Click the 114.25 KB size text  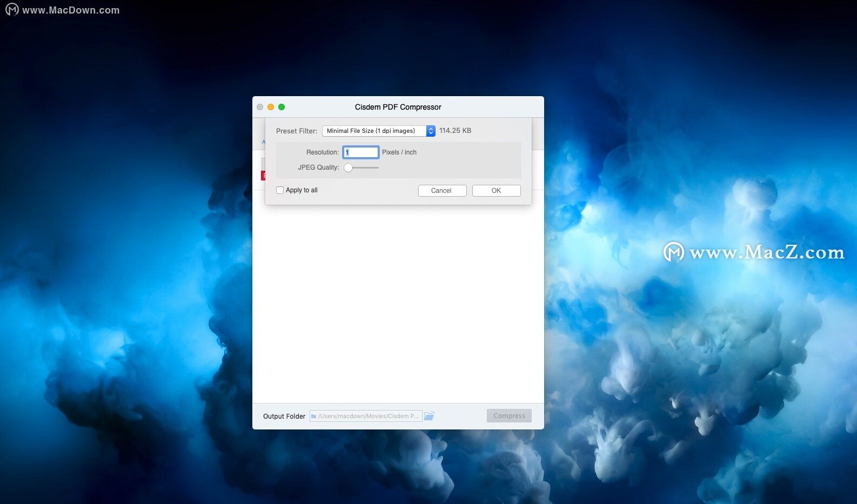coord(455,131)
